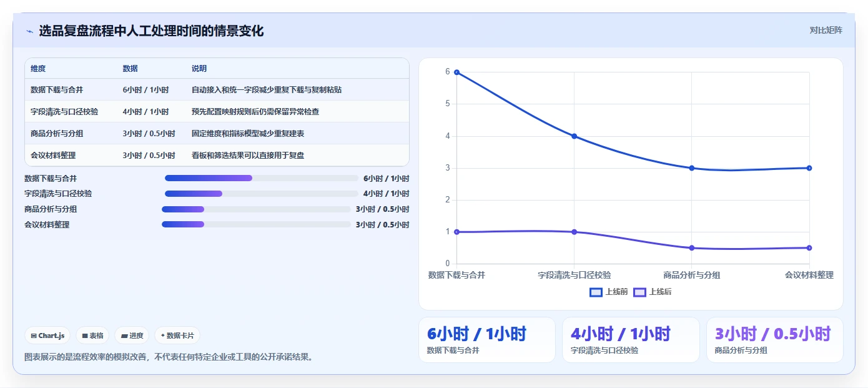Click description 预先配置映射规则后仍需保留异常检查
The height and width of the screenshot is (388, 868).
pos(255,112)
